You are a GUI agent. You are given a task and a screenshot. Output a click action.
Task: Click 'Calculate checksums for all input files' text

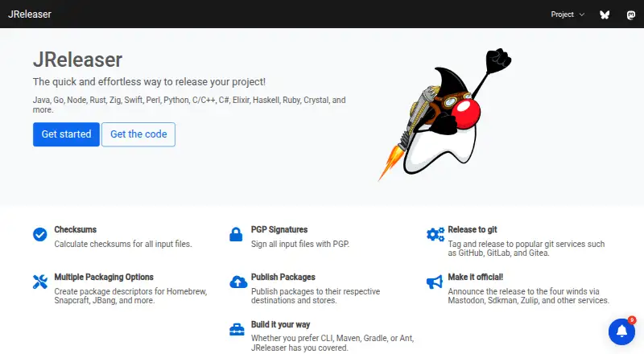coord(123,244)
